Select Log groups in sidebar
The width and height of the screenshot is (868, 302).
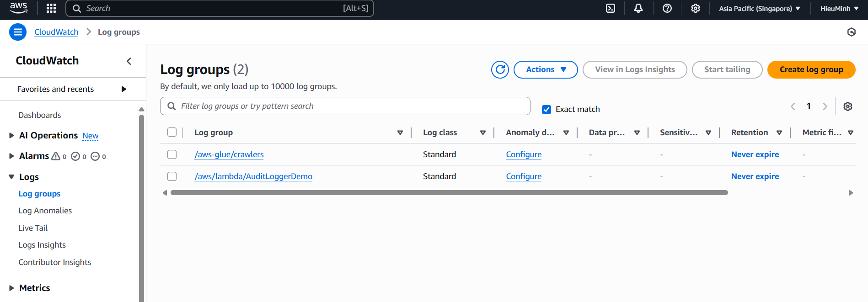tap(39, 194)
